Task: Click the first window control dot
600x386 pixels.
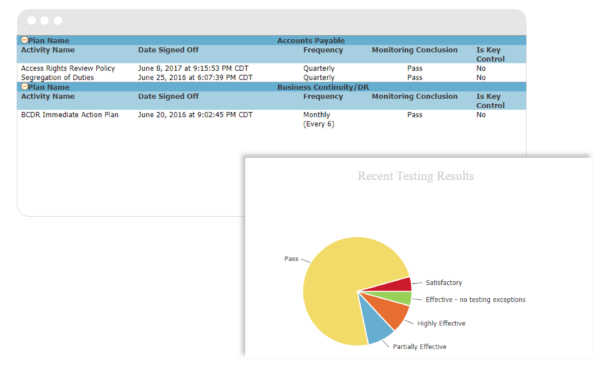Action: (x=32, y=20)
